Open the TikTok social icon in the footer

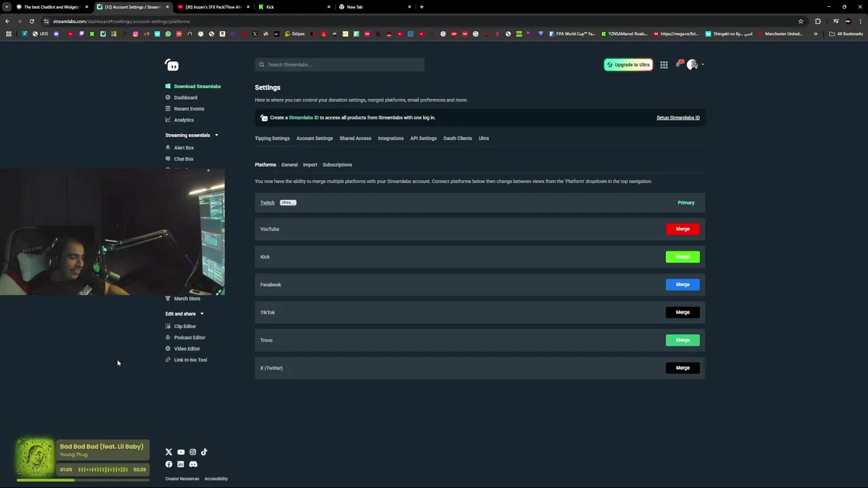204,452
